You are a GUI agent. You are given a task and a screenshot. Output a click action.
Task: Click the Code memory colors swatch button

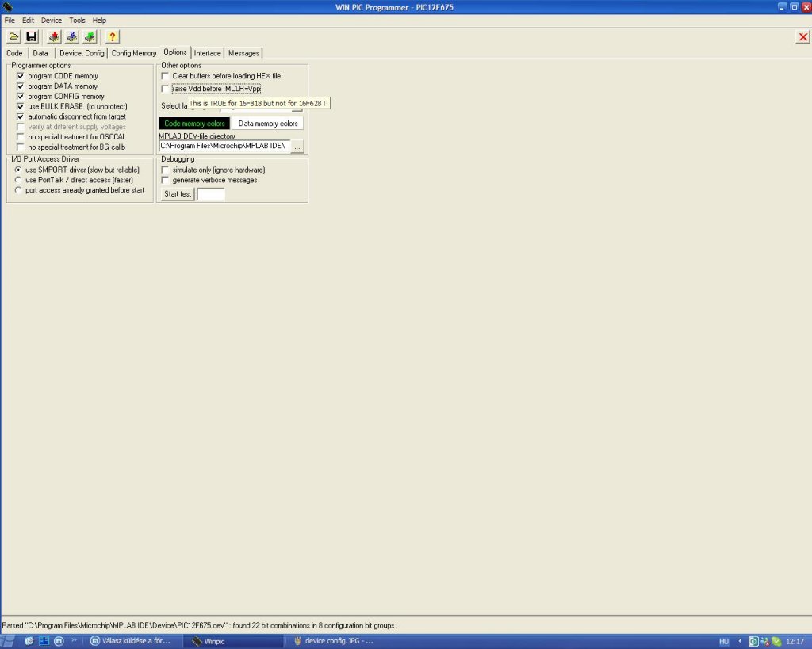coord(194,123)
